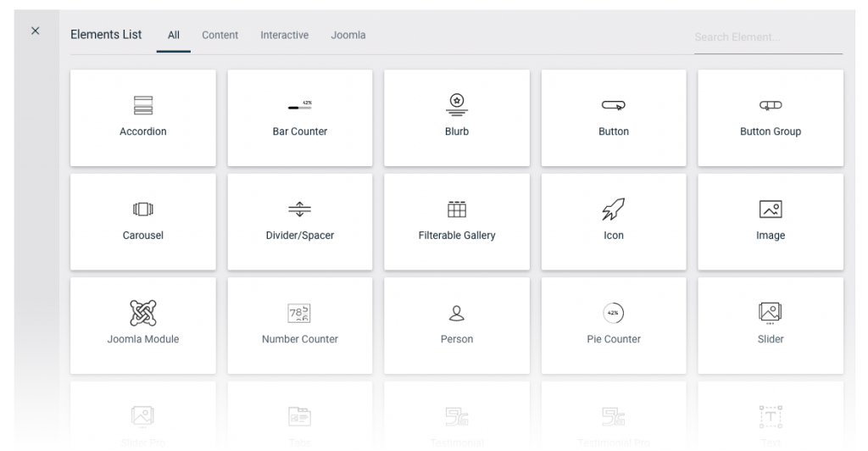Viewport: 868px width, 451px height.
Task: Select the All elements tab
Action: coord(174,36)
